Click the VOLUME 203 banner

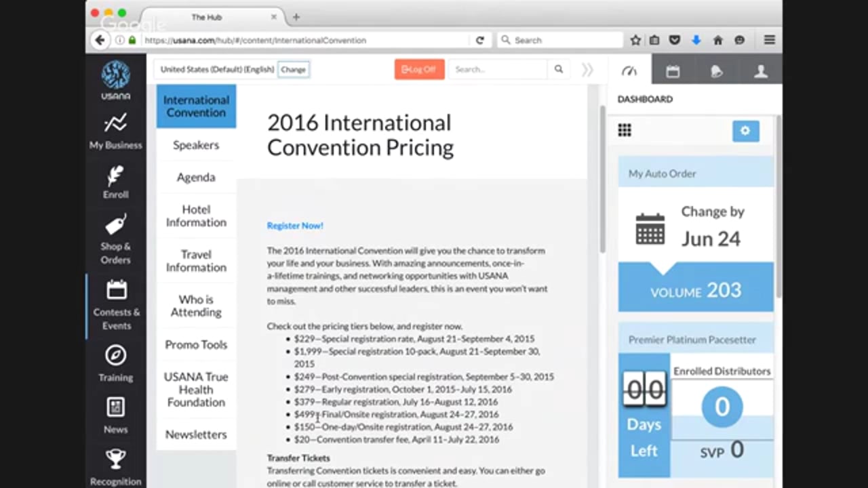(x=696, y=290)
